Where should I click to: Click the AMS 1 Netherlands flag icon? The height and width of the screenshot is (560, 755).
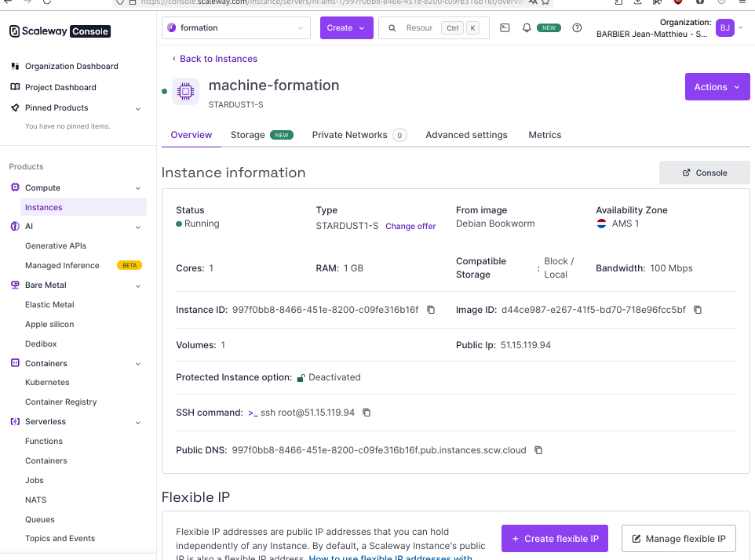tap(601, 224)
